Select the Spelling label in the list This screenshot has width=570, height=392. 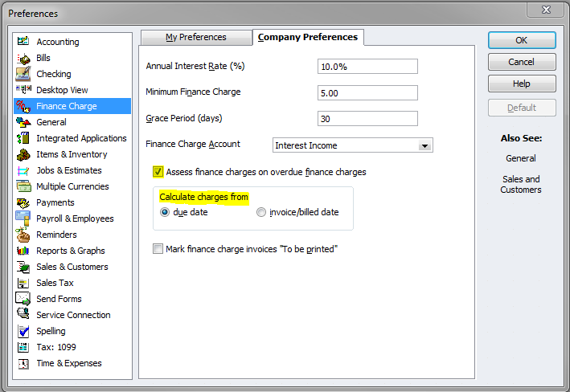(51, 331)
